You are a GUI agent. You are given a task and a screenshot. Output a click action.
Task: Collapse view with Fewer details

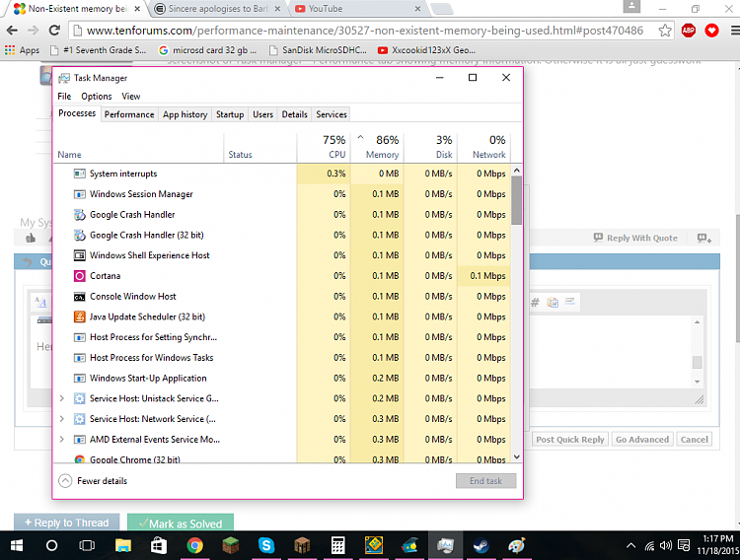click(x=93, y=481)
